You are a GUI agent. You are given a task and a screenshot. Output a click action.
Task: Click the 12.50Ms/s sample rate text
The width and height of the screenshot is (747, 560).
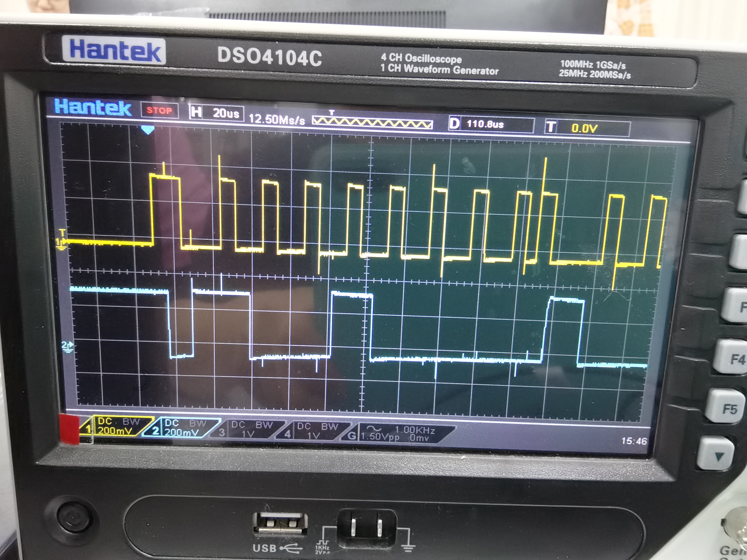point(277,119)
